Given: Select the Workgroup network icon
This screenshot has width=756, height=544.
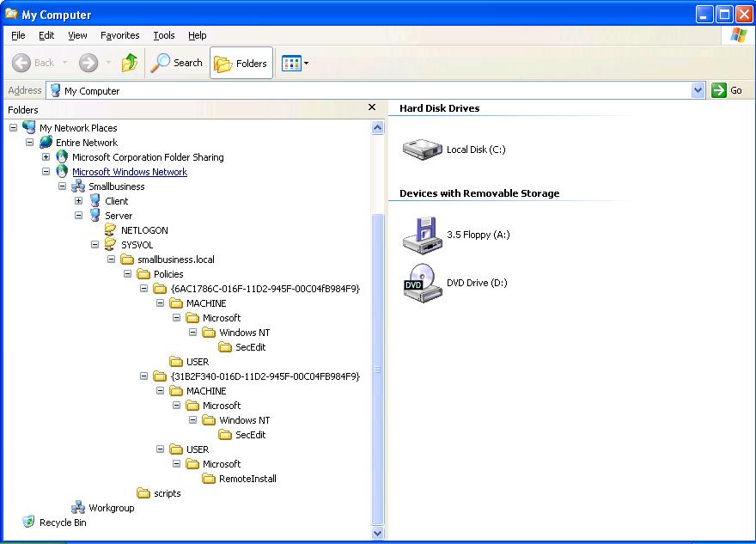Looking at the screenshot, I should coord(78,507).
